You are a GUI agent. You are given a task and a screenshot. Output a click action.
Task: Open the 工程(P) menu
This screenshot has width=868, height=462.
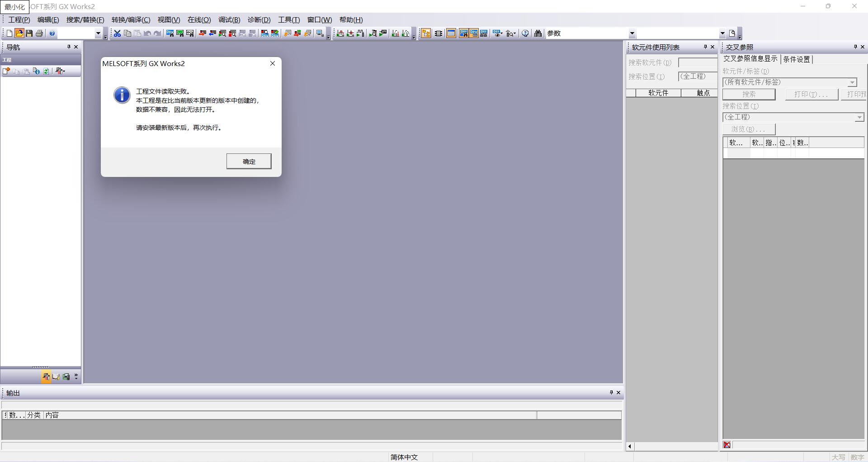pyautogui.click(x=19, y=20)
